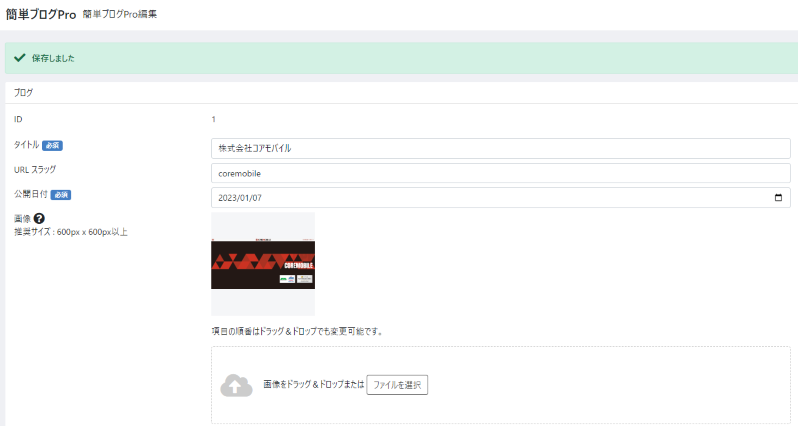Click the cloud upload icon
This screenshot has height=426, width=798.
pos(236,385)
